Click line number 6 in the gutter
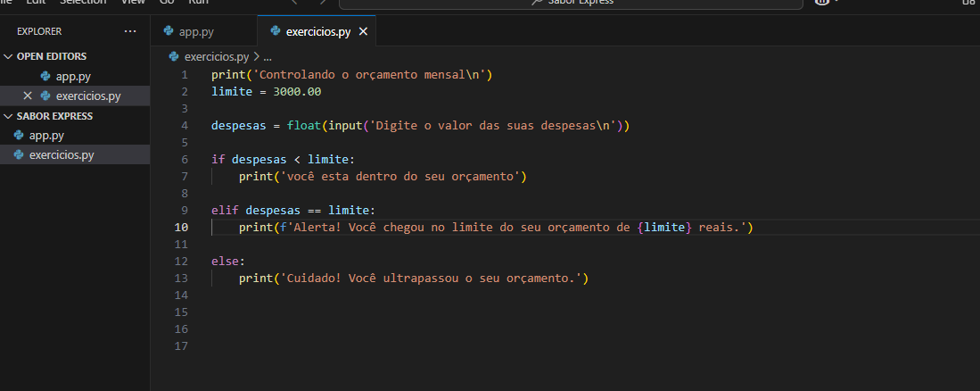The height and width of the screenshot is (391, 980). [184, 160]
